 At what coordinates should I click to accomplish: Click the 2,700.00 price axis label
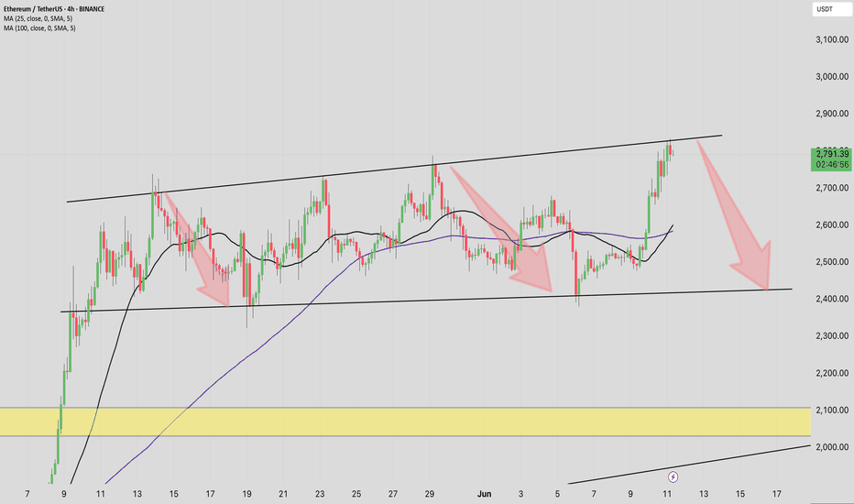[x=832, y=188]
